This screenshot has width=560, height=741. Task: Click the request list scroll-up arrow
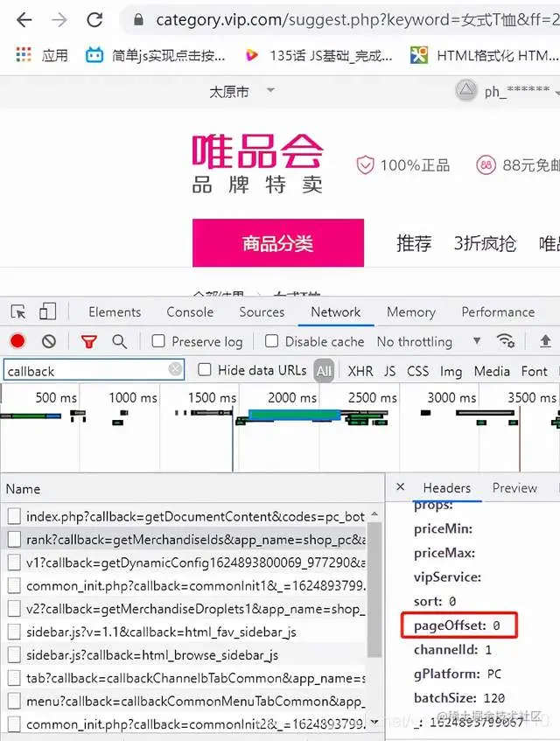click(x=374, y=514)
